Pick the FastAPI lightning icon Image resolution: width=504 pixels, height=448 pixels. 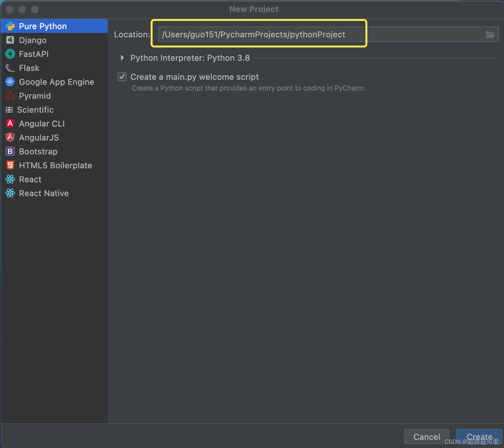(10, 54)
